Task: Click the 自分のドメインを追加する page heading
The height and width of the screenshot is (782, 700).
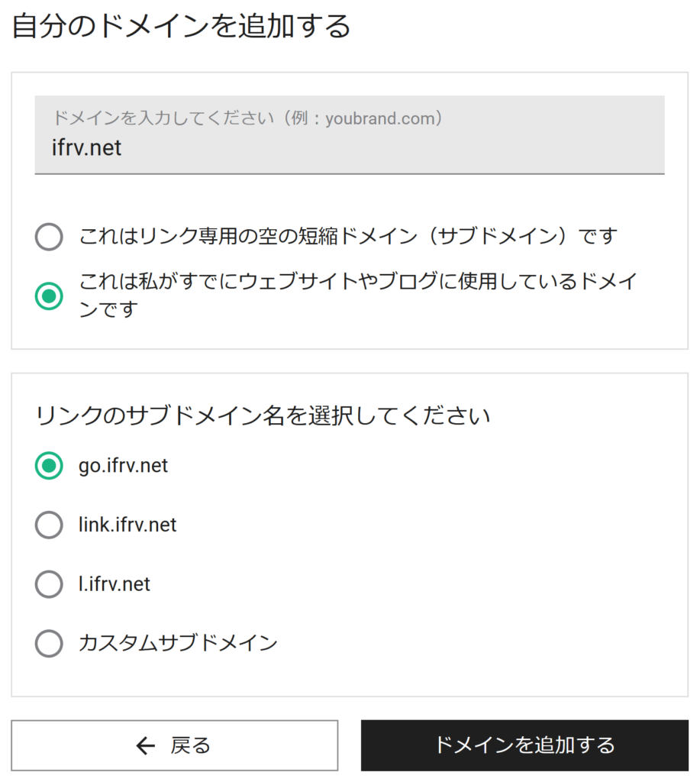Action: coord(182,26)
